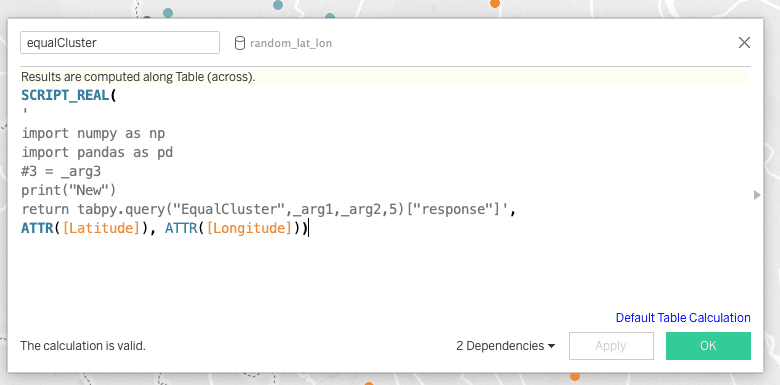This screenshot has height=385, width=780.
Task: Click the Apply button
Action: 611,346
